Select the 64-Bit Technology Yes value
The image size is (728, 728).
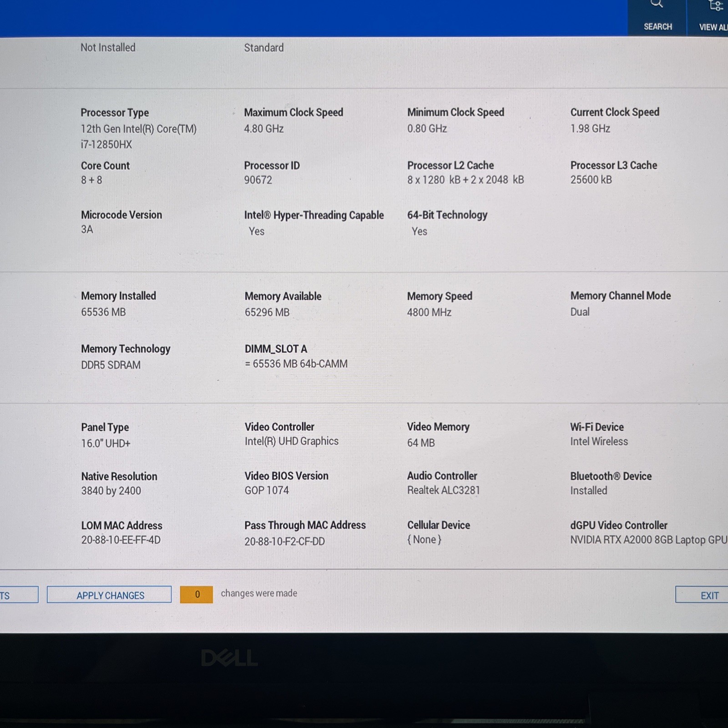click(x=419, y=232)
